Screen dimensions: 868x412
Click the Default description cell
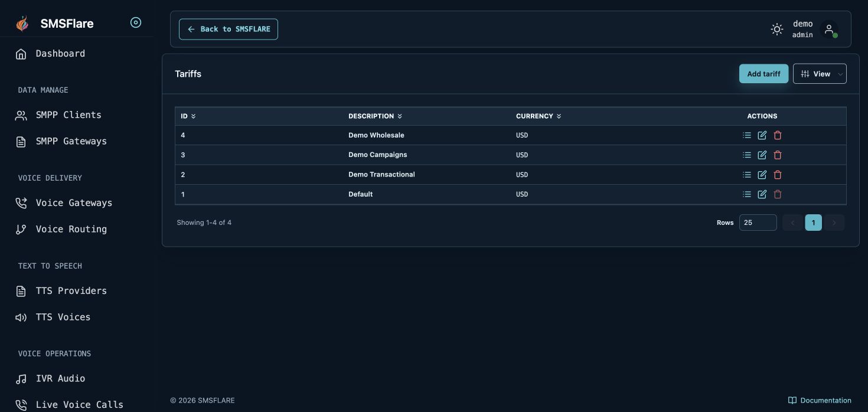point(360,194)
